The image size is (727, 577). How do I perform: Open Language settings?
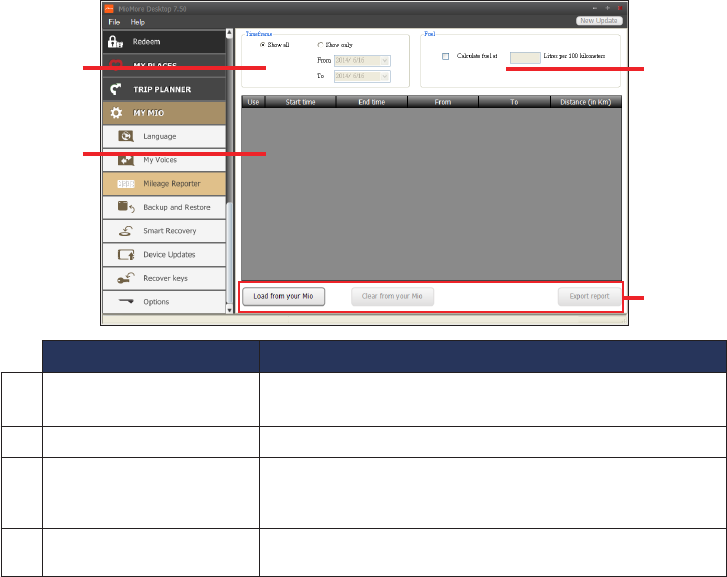(164, 136)
